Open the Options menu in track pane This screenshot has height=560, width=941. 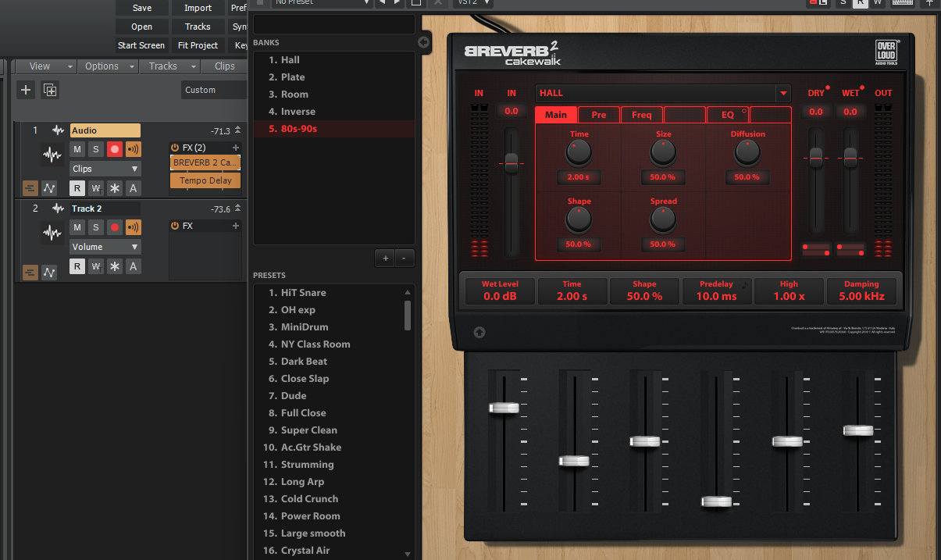(109, 66)
